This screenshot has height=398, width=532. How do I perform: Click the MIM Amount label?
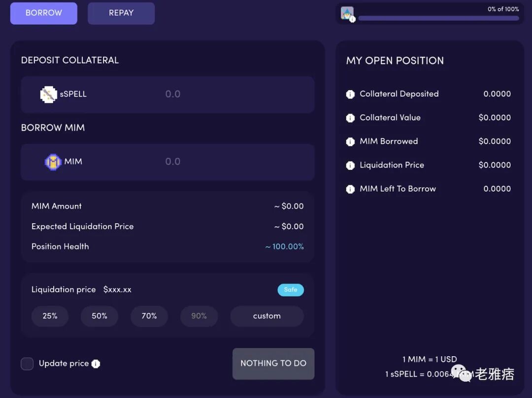tap(56, 206)
